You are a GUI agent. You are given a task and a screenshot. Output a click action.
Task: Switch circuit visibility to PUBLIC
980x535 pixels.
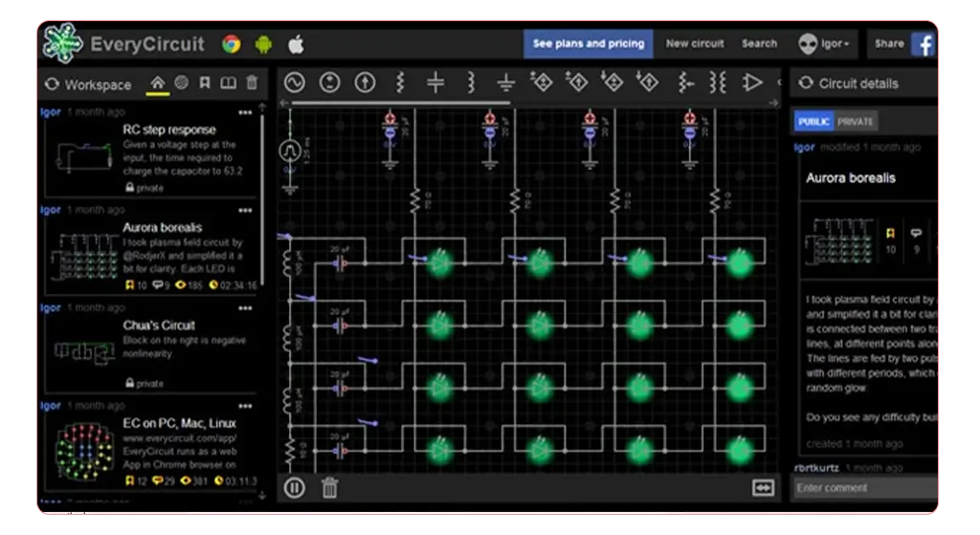click(813, 122)
